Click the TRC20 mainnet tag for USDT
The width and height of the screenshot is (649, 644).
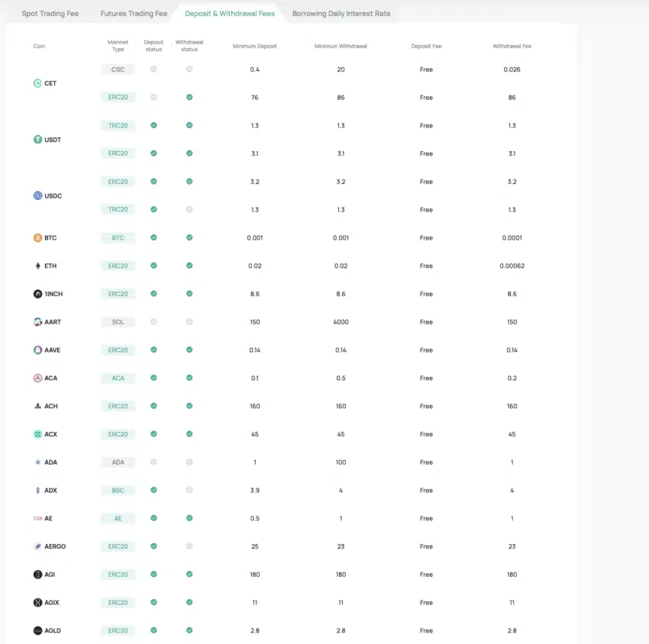[118, 125]
